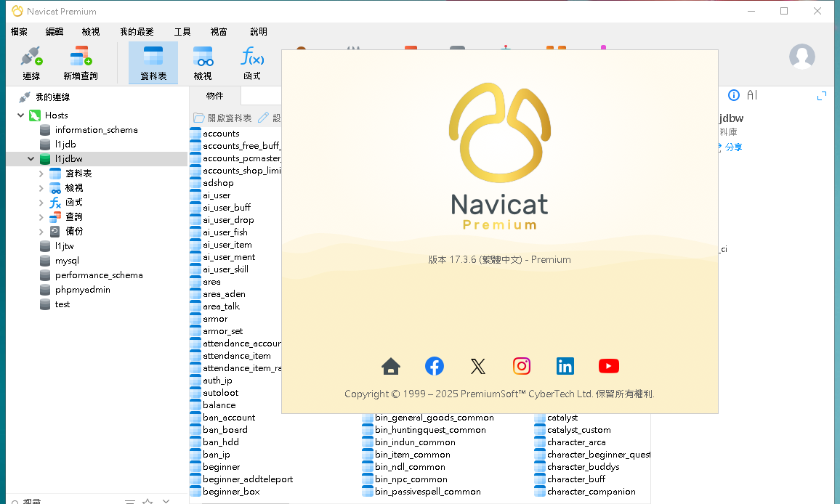Open Facebook icon in About dialog

click(435, 366)
